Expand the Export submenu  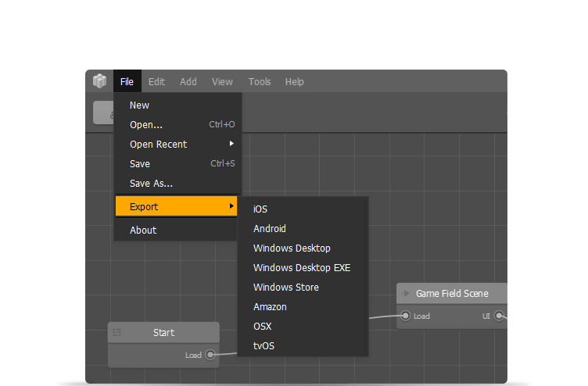176,206
